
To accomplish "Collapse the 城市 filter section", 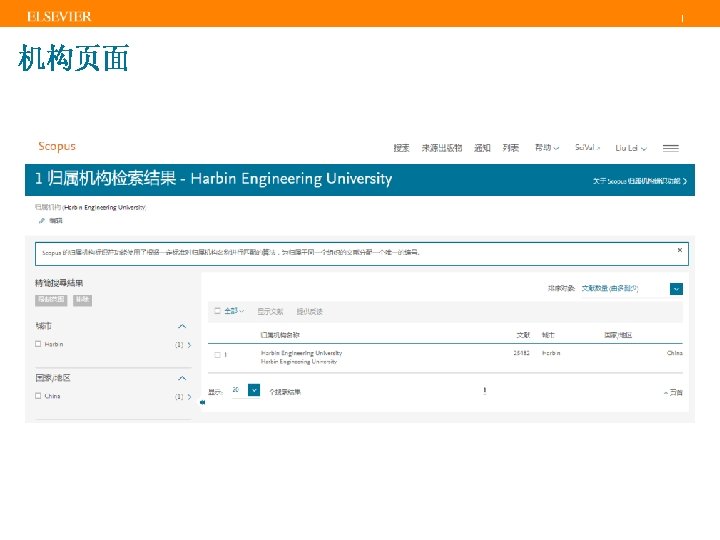I will tap(182, 326).
